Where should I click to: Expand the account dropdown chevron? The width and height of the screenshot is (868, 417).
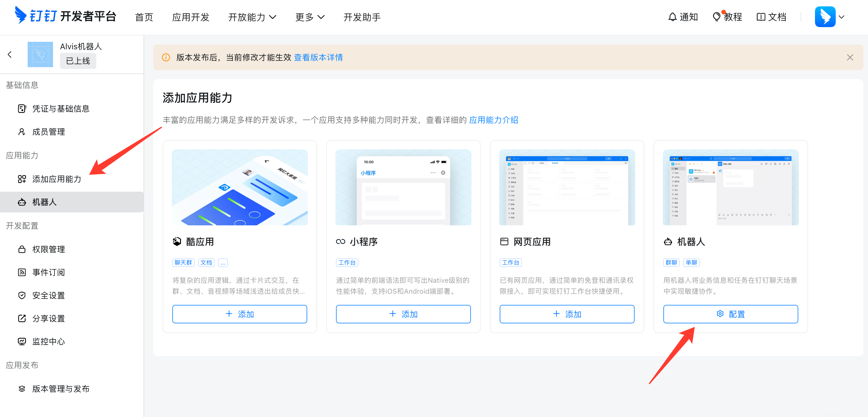(842, 17)
